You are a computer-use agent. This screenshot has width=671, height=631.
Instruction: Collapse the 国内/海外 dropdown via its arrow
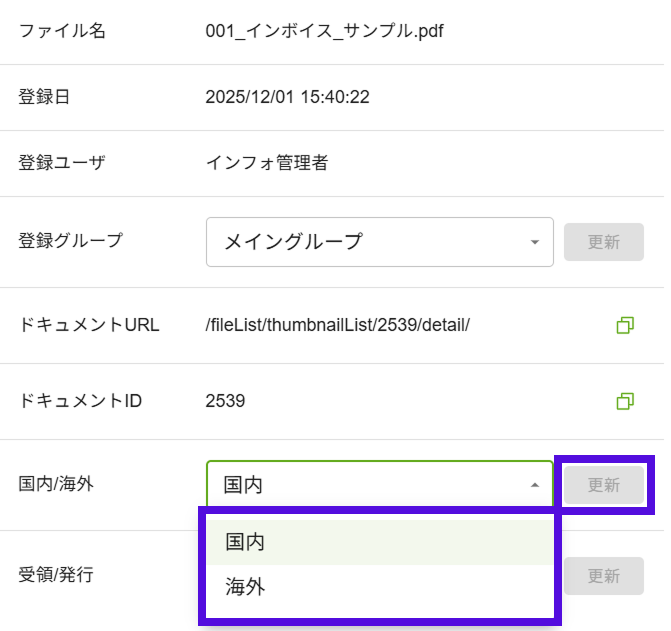pos(535,485)
